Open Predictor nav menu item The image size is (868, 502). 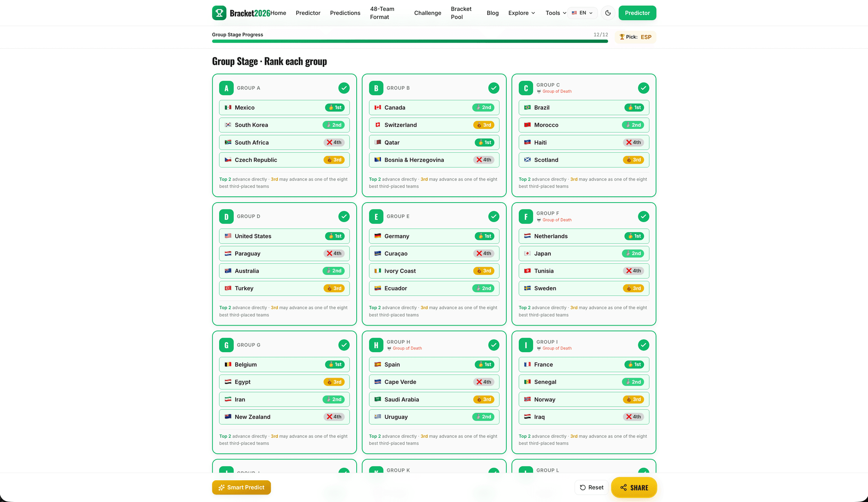click(308, 13)
